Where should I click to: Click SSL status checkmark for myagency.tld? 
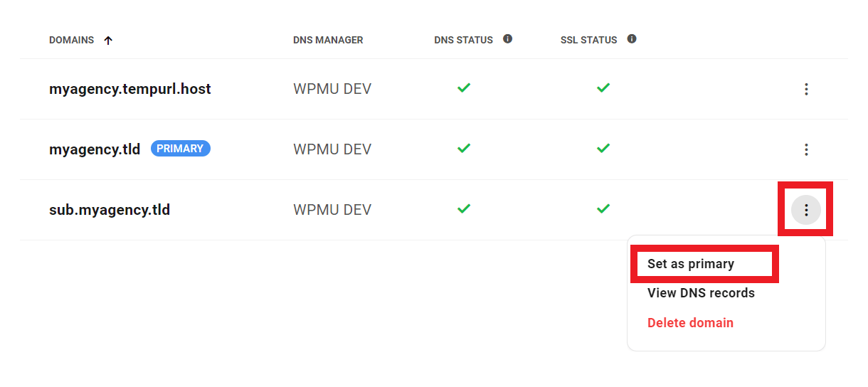pos(603,149)
